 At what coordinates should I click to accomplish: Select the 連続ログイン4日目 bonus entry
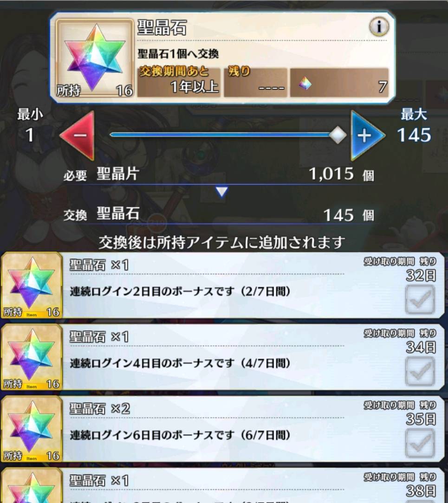point(223,357)
